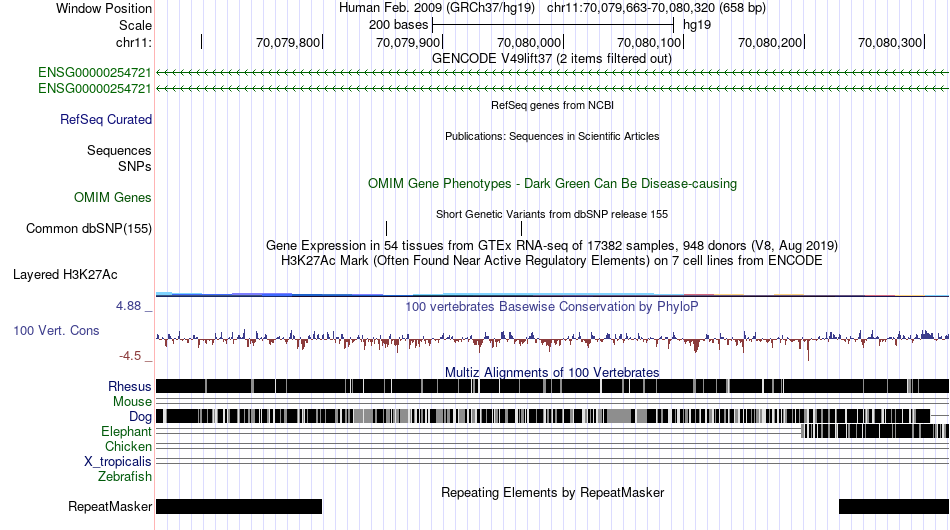Image resolution: width=950 pixels, height=530 pixels.
Task: Click the Rhesus alignment label
Action: point(130,386)
